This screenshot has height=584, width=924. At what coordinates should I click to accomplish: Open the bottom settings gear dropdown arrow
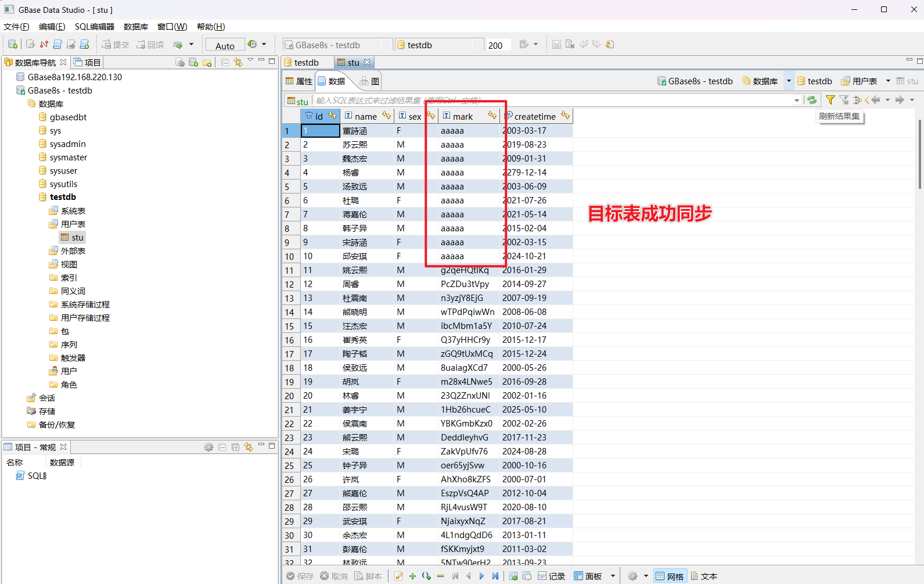[x=646, y=576]
